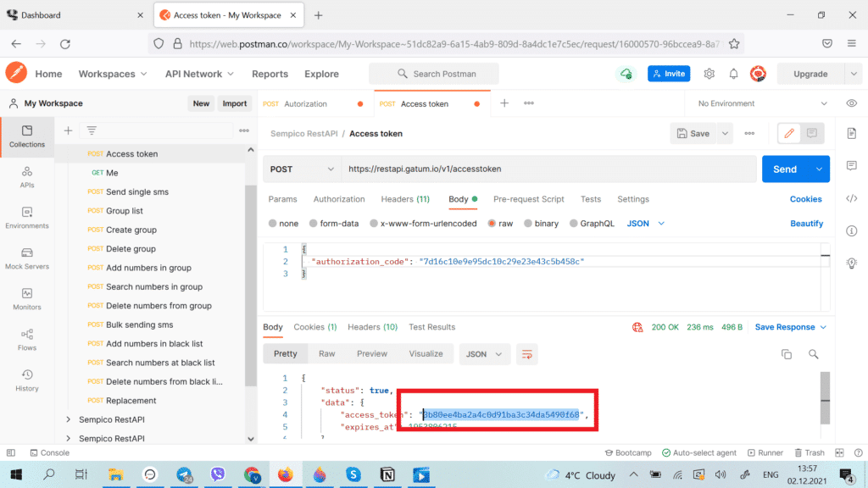The image size is (868, 488).
Task: Open the No Environment selector dropdown
Action: click(762, 103)
